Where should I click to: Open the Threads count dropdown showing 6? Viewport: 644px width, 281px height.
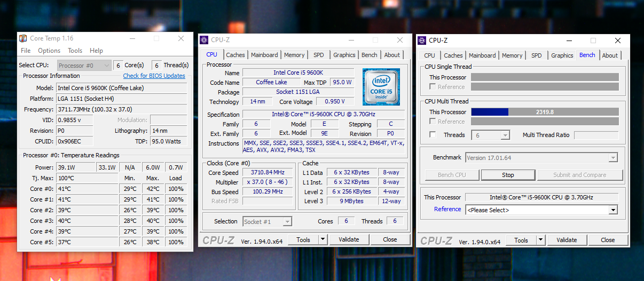[x=490, y=135]
